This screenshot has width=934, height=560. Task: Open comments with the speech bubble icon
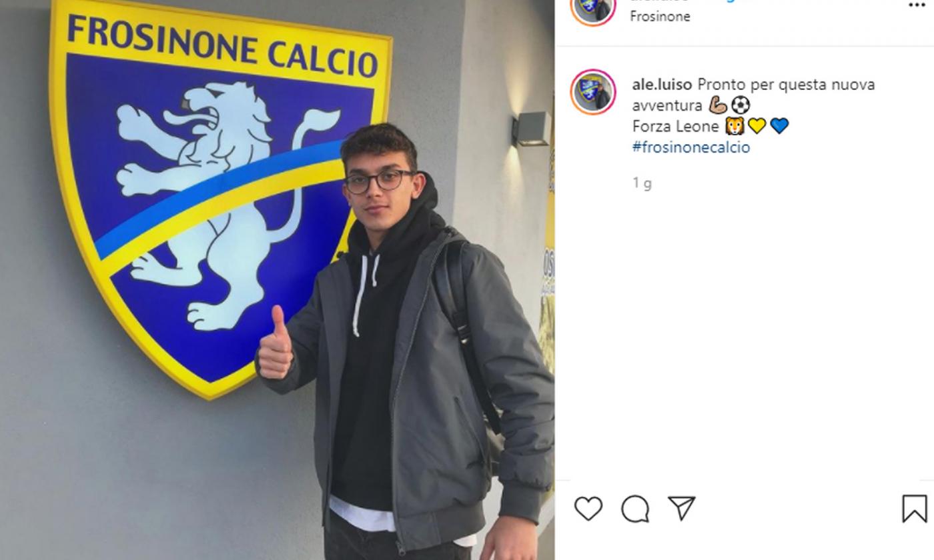(635, 509)
